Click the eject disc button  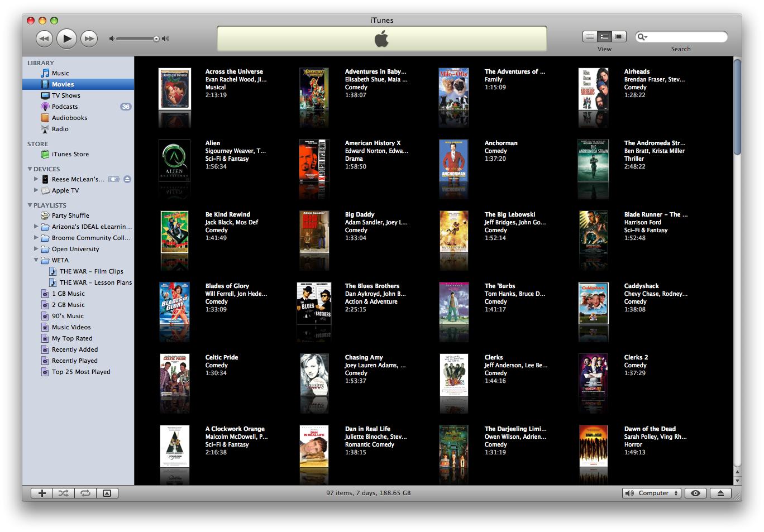(x=720, y=493)
